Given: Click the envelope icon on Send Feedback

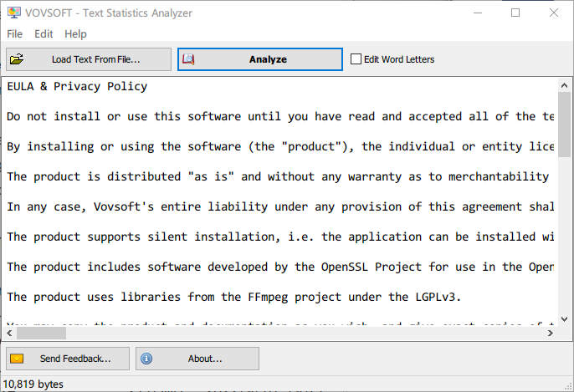Looking at the screenshot, I should tap(17, 359).
